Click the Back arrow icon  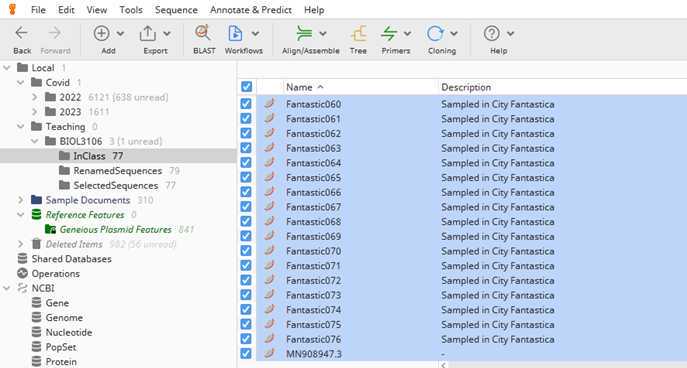tap(21, 33)
